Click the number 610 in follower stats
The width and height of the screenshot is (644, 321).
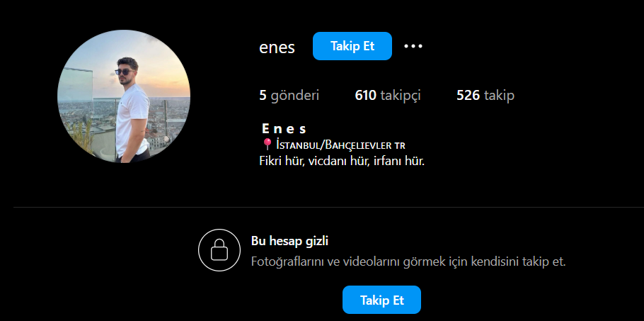click(366, 96)
